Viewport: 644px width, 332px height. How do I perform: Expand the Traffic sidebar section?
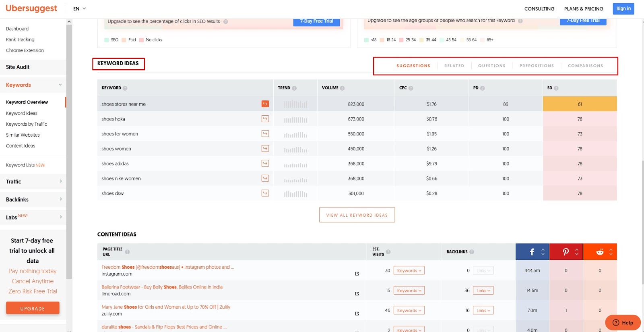[x=61, y=181]
